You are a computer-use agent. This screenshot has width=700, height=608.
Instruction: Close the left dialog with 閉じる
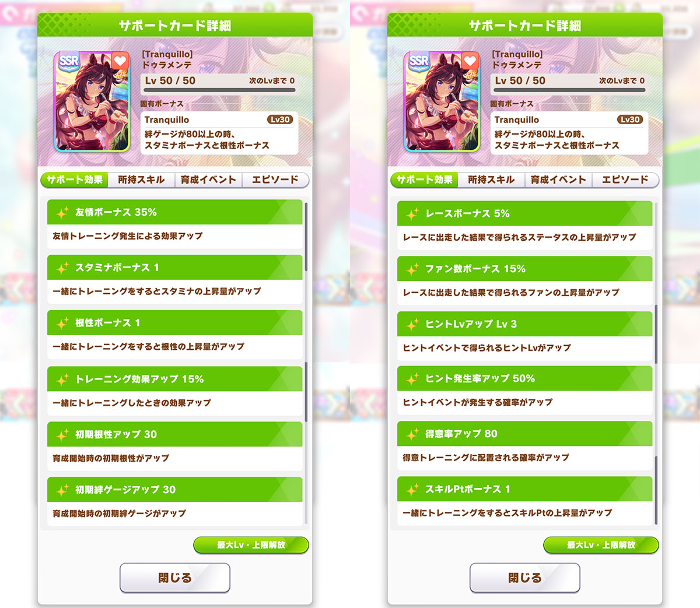175,578
